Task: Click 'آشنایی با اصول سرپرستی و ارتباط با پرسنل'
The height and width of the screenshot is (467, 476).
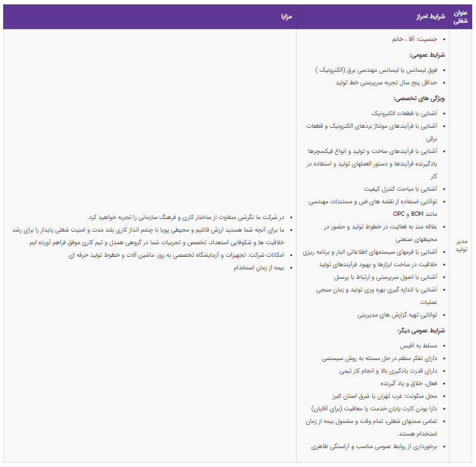Action: tap(385, 278)
